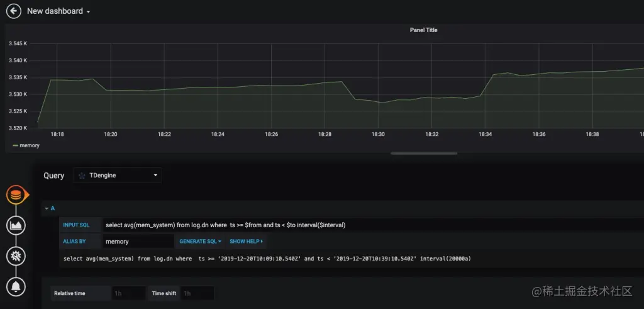
Task: Click the INPUT SQL label
Action: 76,225
